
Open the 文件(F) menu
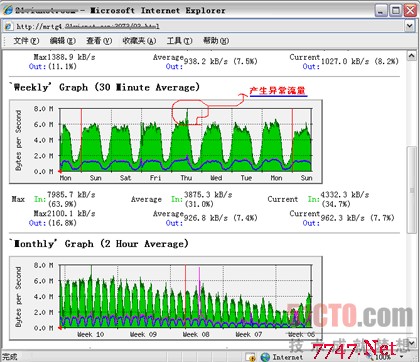26,41
